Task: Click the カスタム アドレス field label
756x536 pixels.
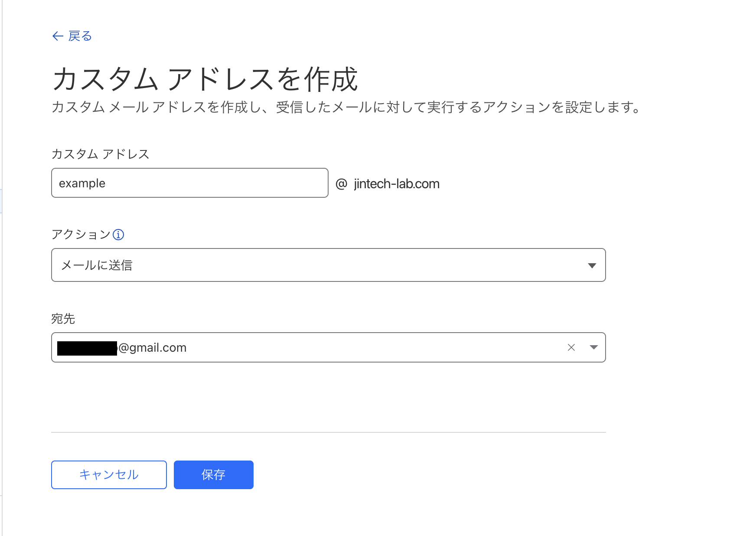Action: pos(100,154)
